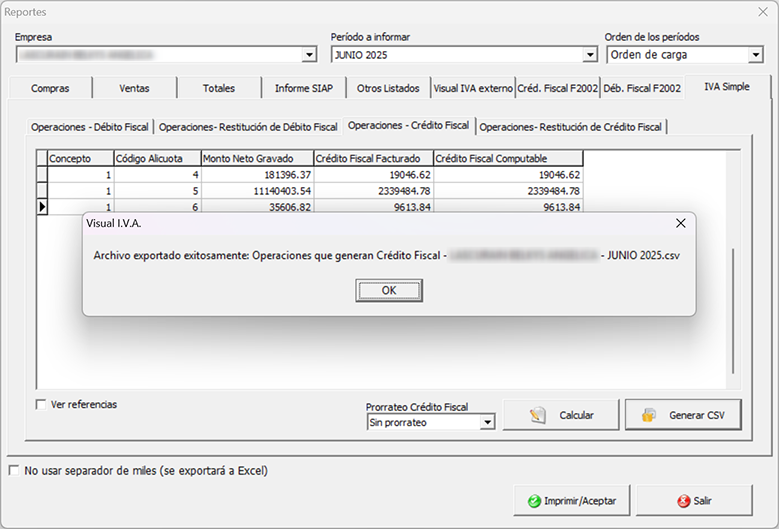
Task: Select the Operaciones - Débito Fiscal subtab
Action: click(x=90, y=127)
